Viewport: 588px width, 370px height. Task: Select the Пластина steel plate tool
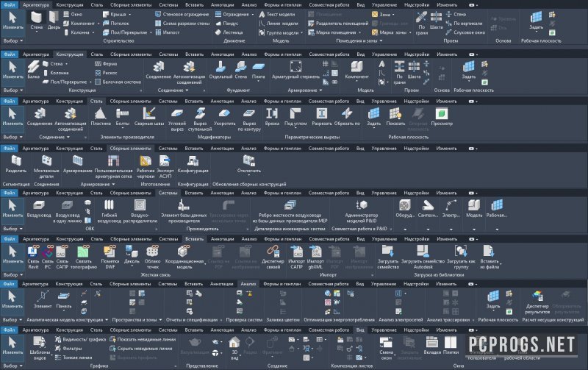[101, 117]
